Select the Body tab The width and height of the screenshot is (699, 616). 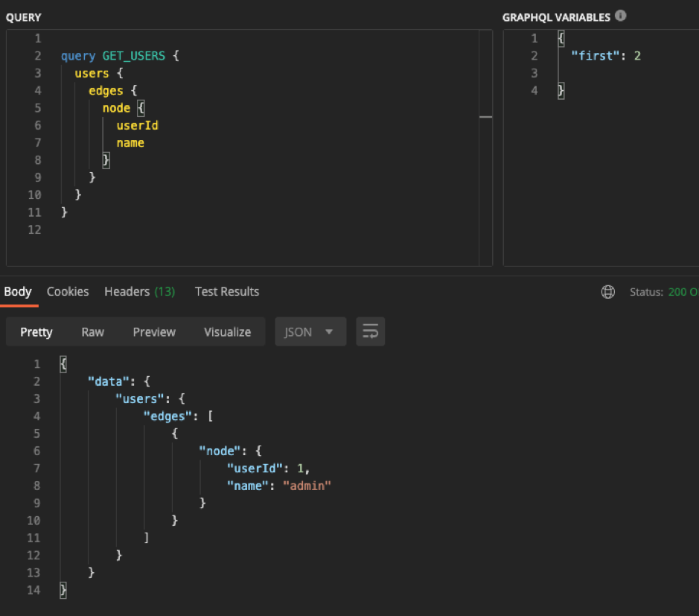coord(18,292)
